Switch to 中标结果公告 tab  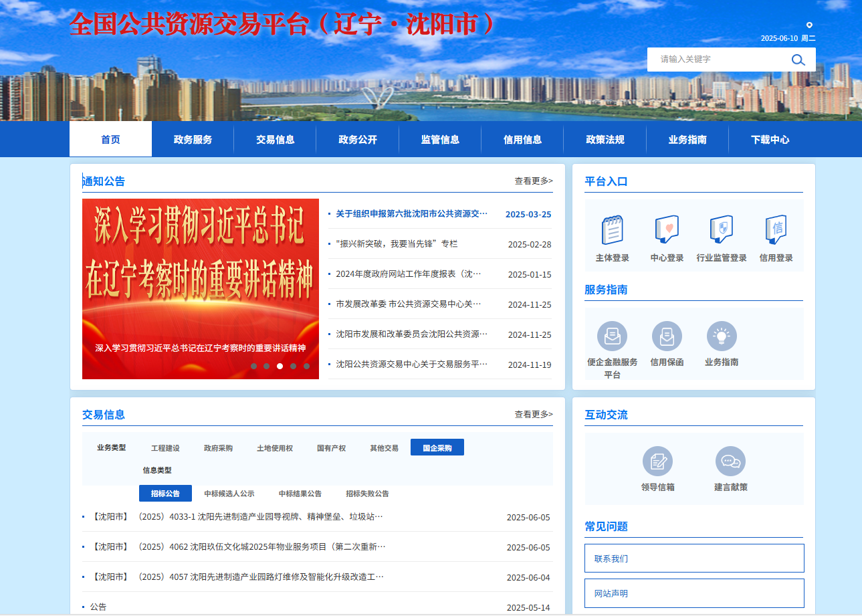[300, 494]
